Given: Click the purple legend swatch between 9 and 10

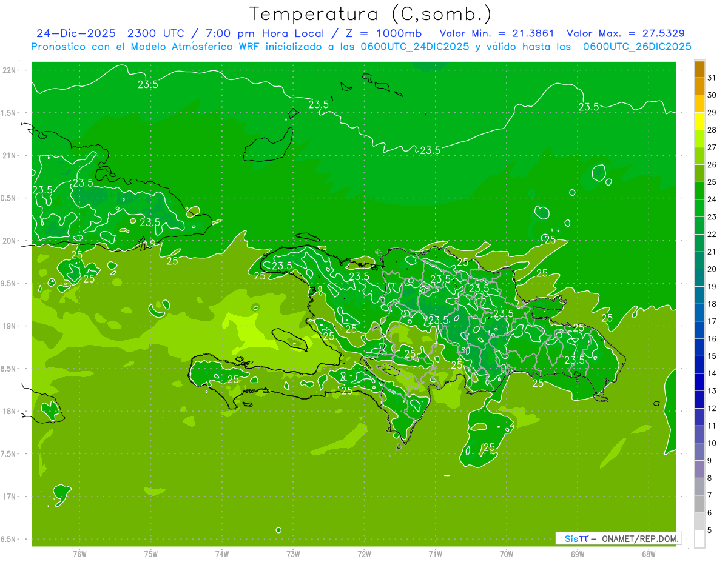Looking at the screenshot, I should 699,452.
